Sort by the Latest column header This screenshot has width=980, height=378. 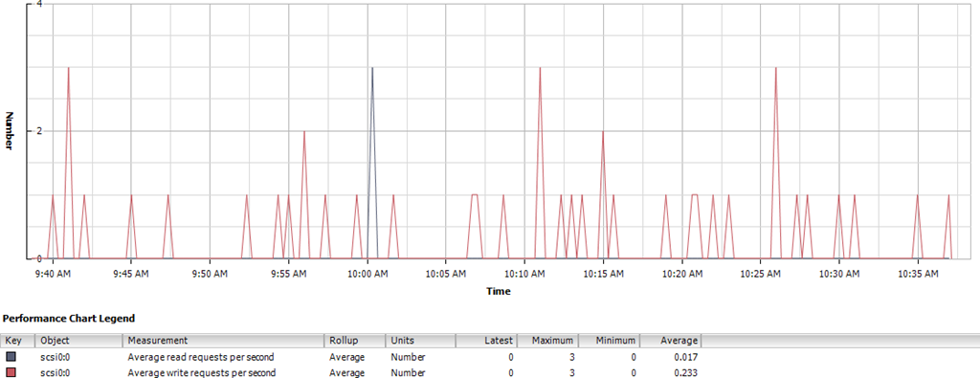click(x=485, y=341)
